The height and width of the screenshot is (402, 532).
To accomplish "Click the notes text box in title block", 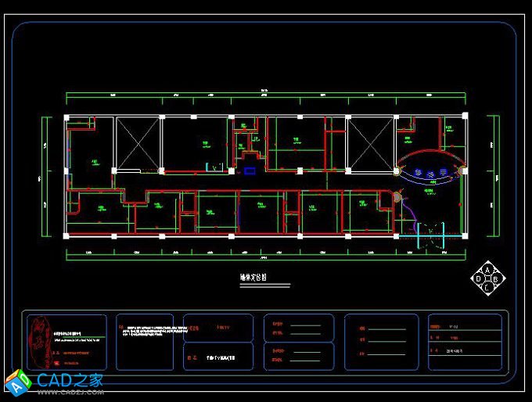I will click(146, 342).
